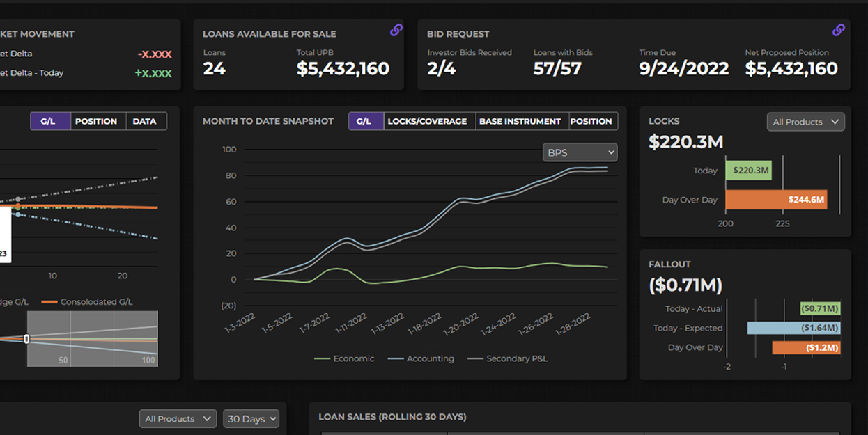Select POSITION tab in Month to Date Snapshot
Screen dimensions: 868x435
(x=591, y=121)
